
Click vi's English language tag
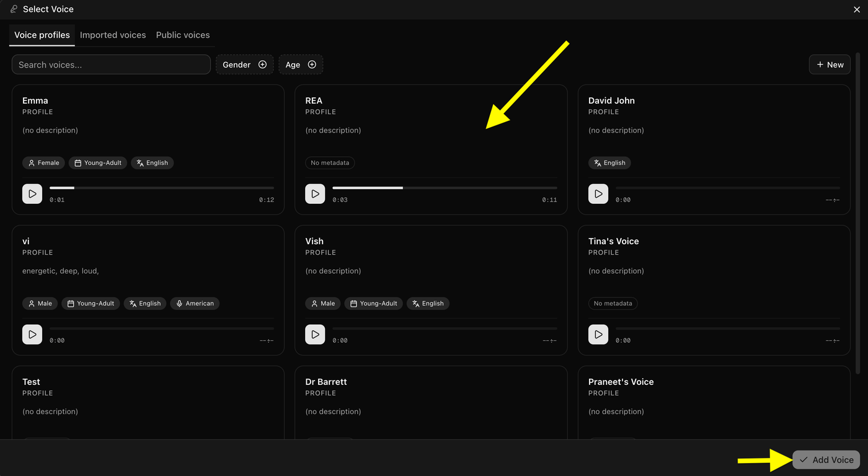click(x=145, y=304)
